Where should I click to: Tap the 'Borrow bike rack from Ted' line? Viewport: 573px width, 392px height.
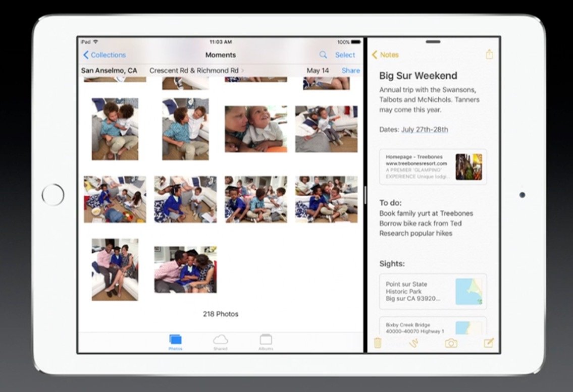click(420, 223)
